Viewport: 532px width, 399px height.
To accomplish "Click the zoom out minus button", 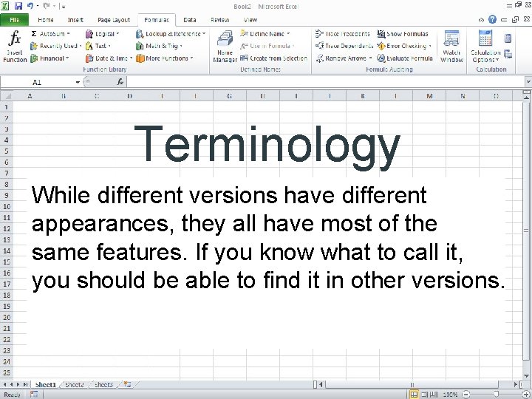I will pos(466,395).
